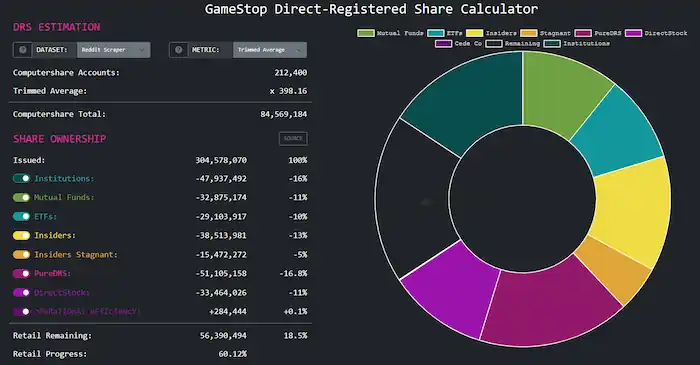The width and height of the screenshot is (700, 365).
Task: Click the SHARE OWNERSHIP heading
Action: [x=59, y=139]
